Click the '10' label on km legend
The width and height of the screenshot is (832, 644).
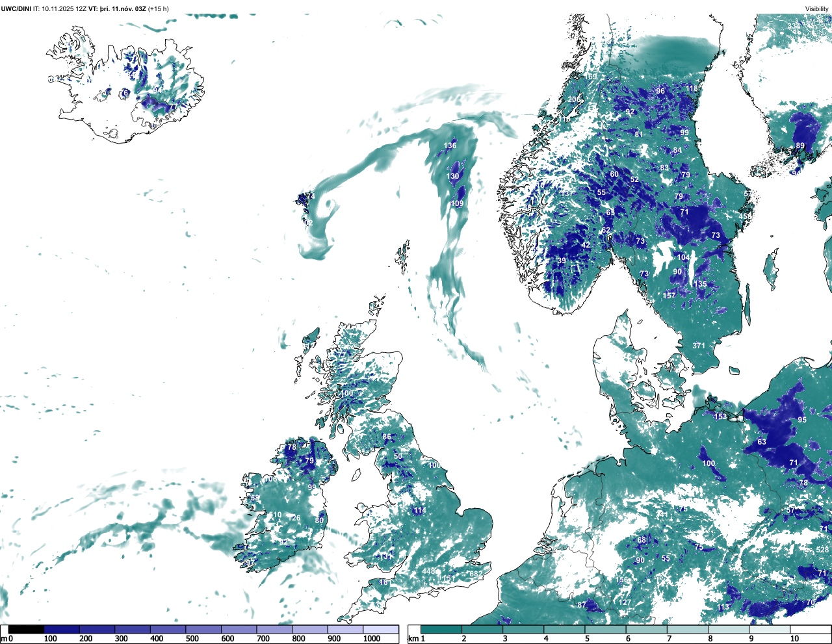point(794,639)
